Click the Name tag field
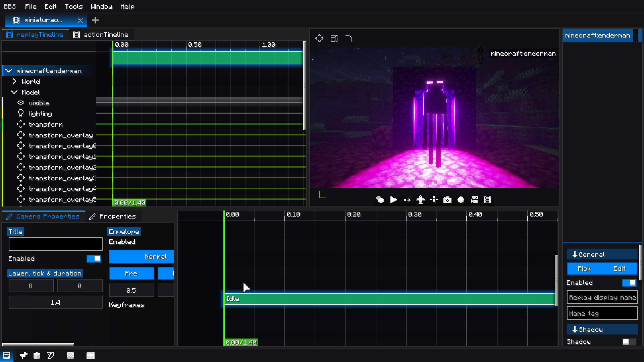Screen dimensions: 644x362 pos(602,313)
